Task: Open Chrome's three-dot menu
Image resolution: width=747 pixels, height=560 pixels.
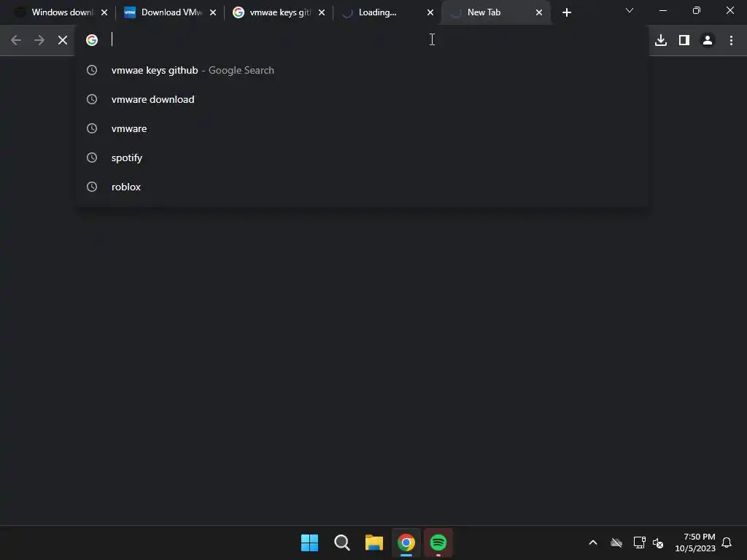Action: [731, 40]
